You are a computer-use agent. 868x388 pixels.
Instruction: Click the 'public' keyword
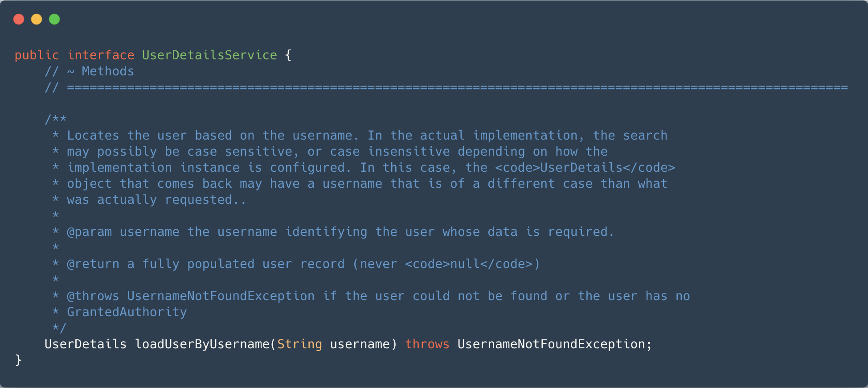(x=37, y=55)
